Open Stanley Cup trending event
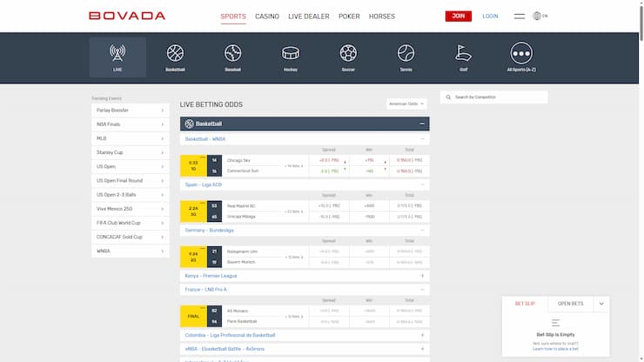Screen dimensions: 644x362 pos(131,152)
